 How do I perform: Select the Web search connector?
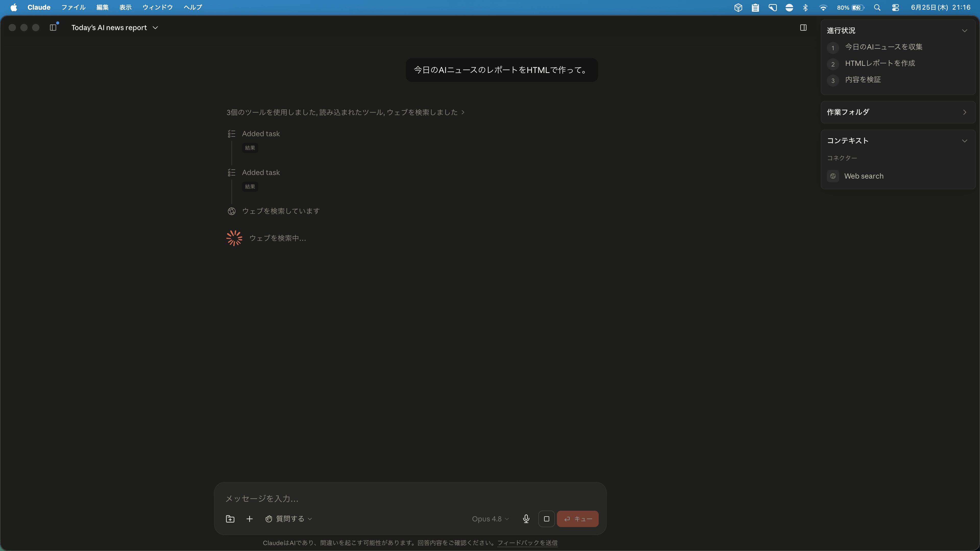(855, 176)
